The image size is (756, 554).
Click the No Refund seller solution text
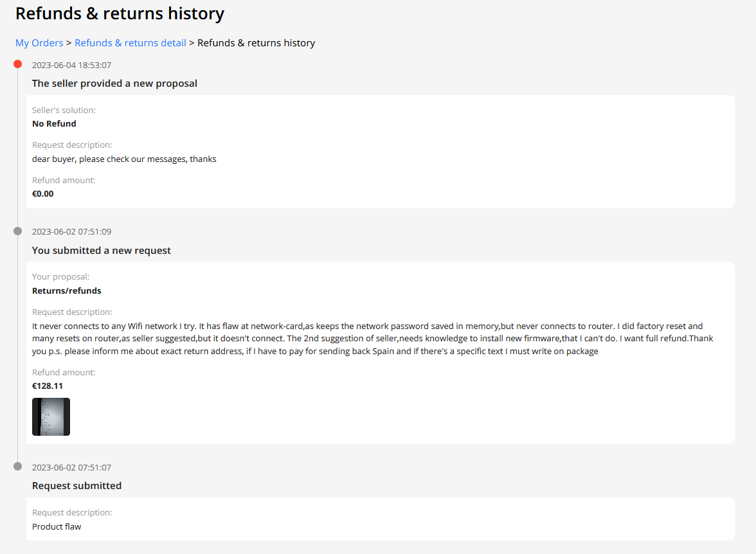[x=54, y=123]
